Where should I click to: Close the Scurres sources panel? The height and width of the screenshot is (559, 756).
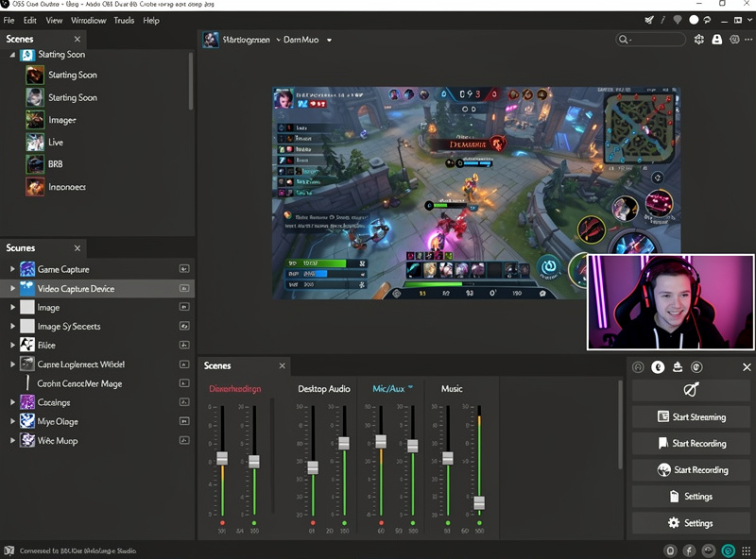click(77, 248)
